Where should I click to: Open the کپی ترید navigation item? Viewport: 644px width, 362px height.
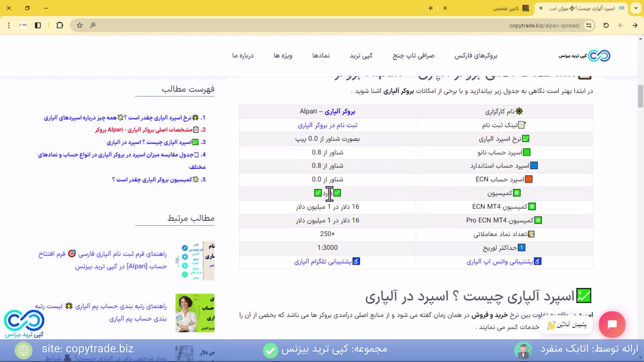click(361, 56)
